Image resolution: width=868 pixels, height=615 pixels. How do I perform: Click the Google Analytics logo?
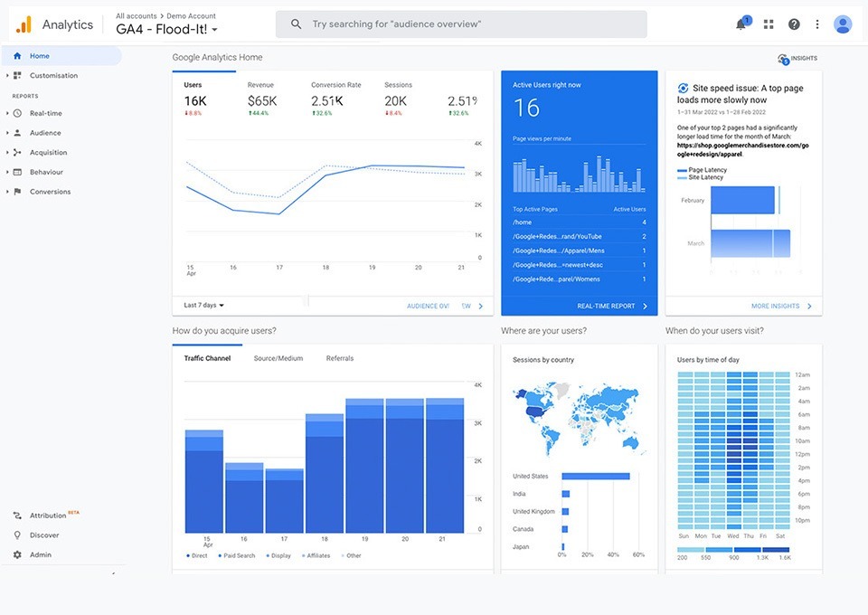click(x=24, y=24)
